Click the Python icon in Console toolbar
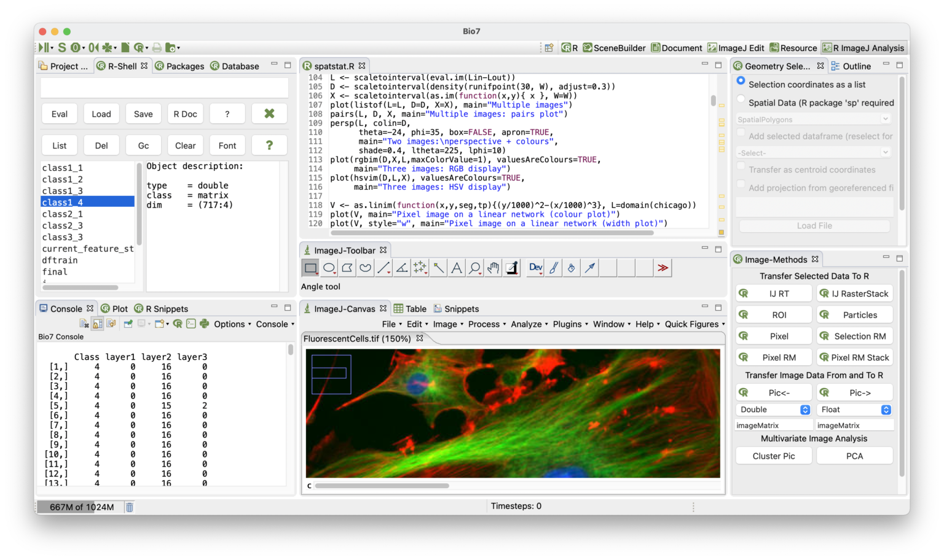Screen dimensions: 944x560 (x=205, y=324)
